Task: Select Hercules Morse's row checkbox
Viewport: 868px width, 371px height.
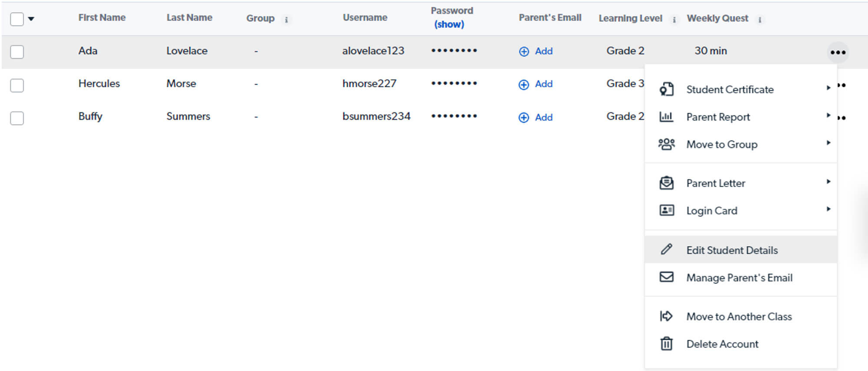Action: tap(17, 85)
